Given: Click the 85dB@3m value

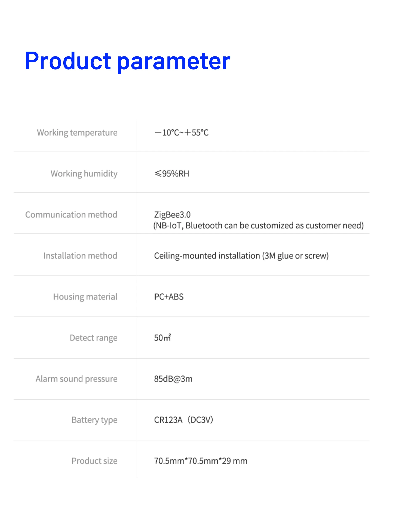Looking at the screenshot, I should [x=173, y=379].
